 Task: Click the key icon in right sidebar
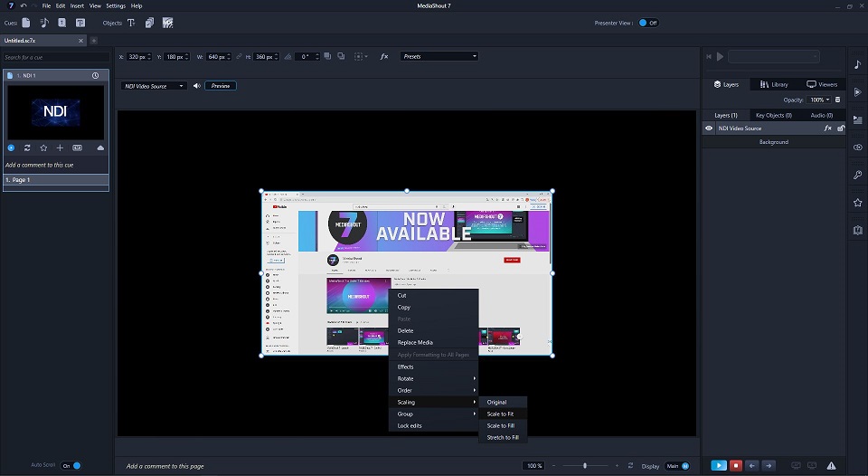click(x=857, y=175)
